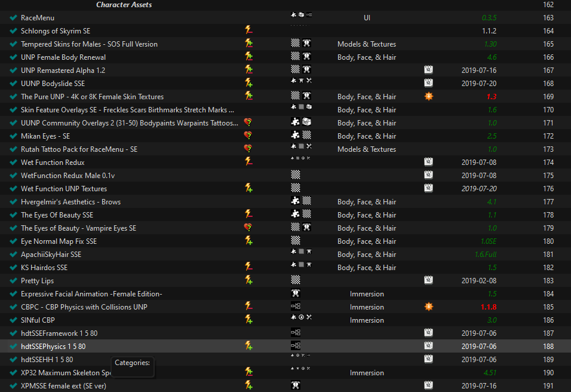Toggle the XPMSSE female ext checkmark
Screen dimensions: 571x392
(14, 386)
